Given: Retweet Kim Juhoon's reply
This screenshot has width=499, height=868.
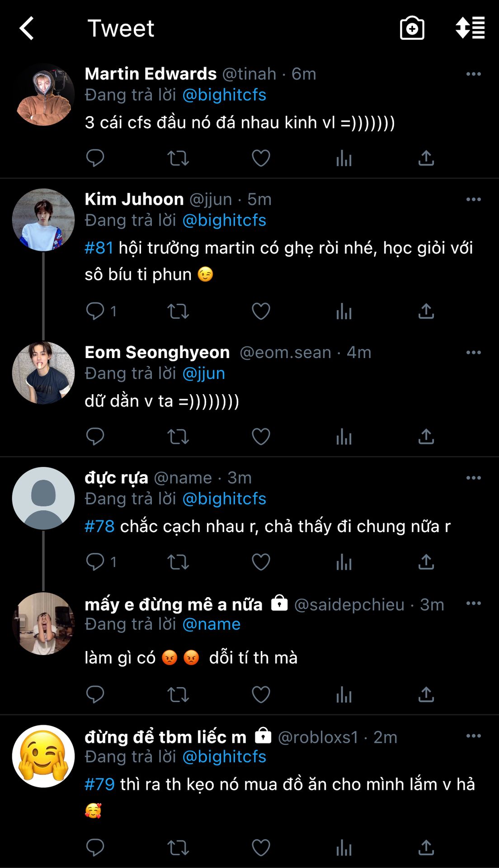Looking at the screenshot, I should pos(178,311).
